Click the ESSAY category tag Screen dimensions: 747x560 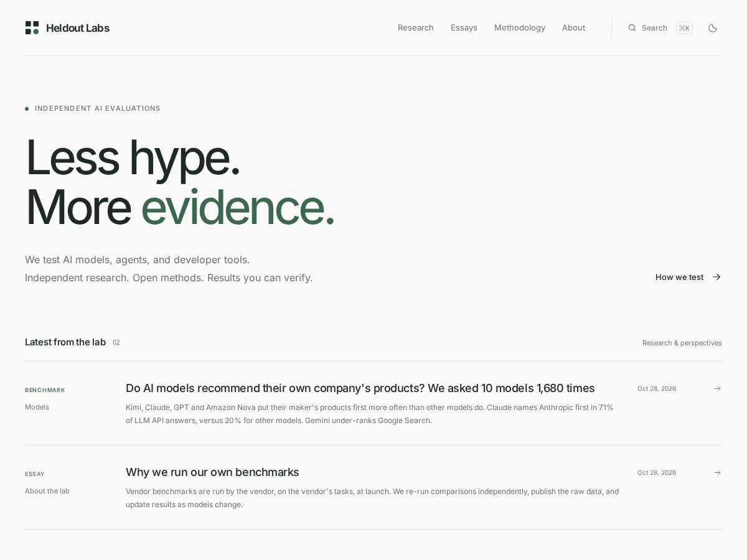tap(35, 474)
